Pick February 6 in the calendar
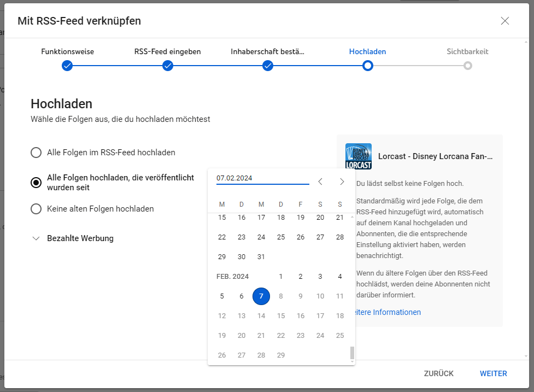 [x=242, y=296]
